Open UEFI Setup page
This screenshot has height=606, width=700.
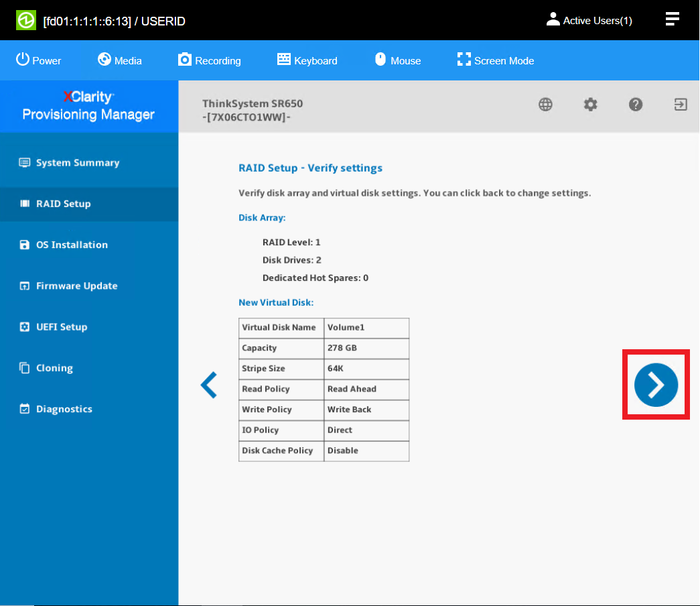(x=61, y=327)
